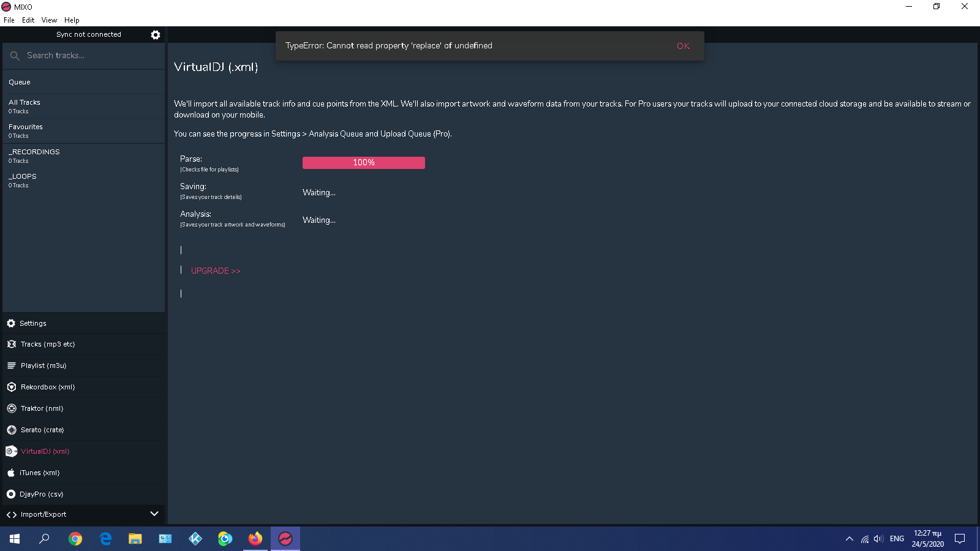Open the View menu
Viewport: 980px width, 551px height.
(x=49, y=20)
